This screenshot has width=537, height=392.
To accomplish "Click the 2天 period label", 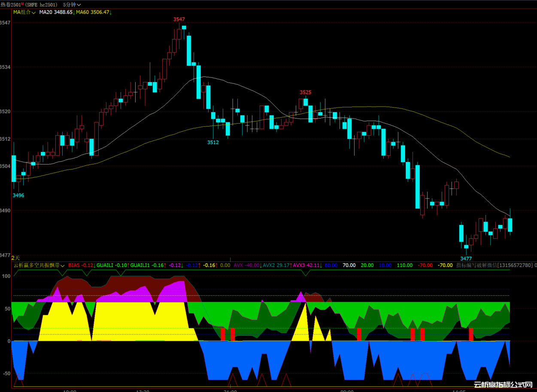I will click(15, 258).
